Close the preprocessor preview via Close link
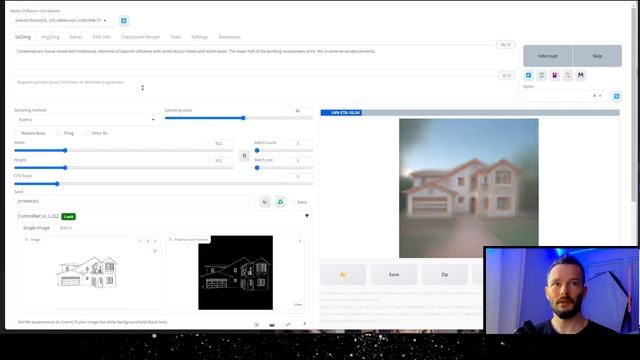The image size is (640, 360). tap(298, 304)
